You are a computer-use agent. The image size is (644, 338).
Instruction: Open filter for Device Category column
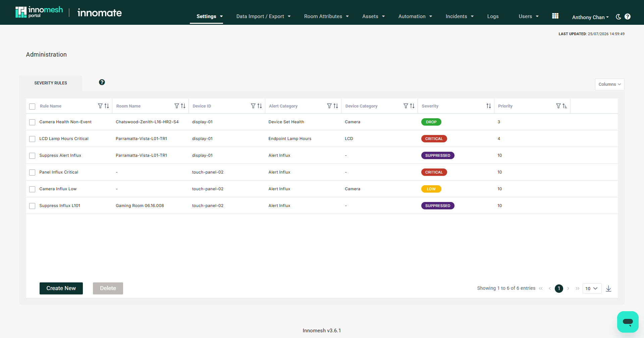point(406,106)
